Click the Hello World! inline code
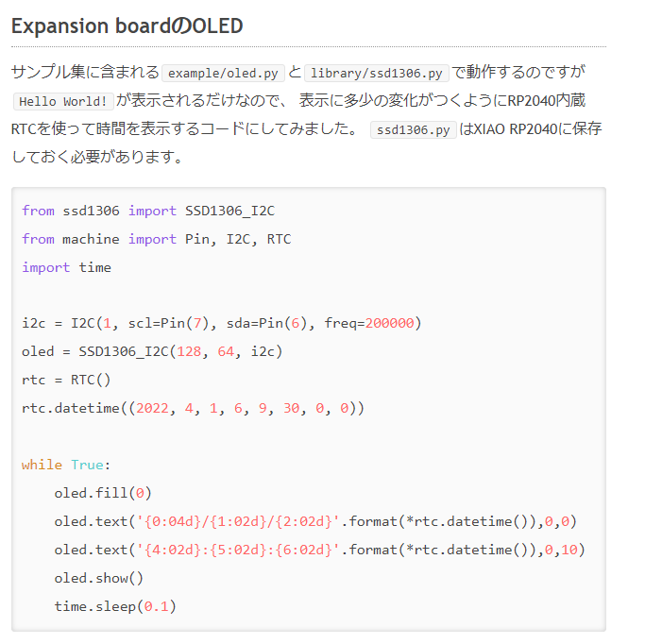This screenshot has height=644, width=645. [x=63, y=101]
